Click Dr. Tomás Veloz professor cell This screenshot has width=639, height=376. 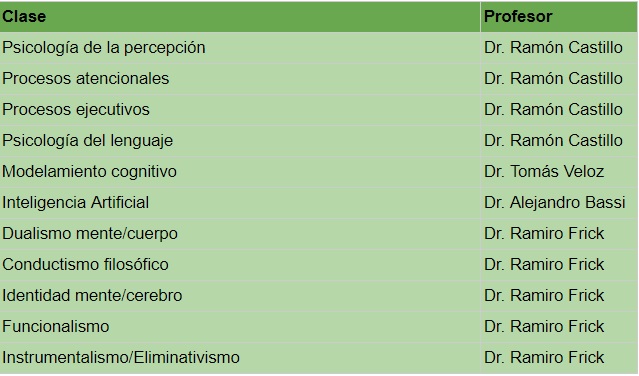(559, 172)
